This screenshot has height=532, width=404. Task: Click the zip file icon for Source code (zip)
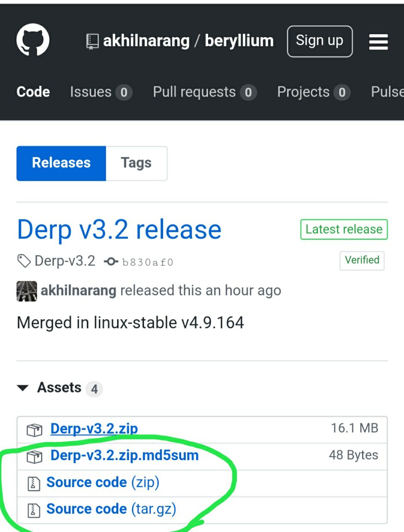pos(34,483)
